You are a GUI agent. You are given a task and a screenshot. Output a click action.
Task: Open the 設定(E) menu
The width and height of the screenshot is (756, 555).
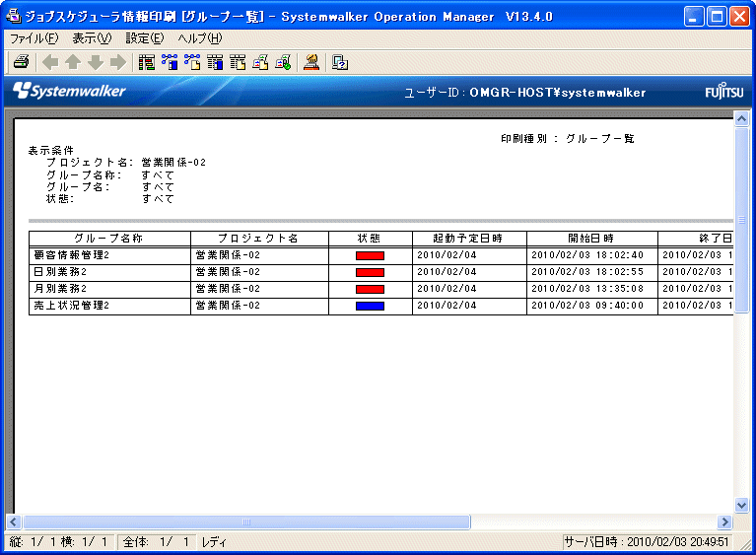pyautogui.click(x=145, y=37)
